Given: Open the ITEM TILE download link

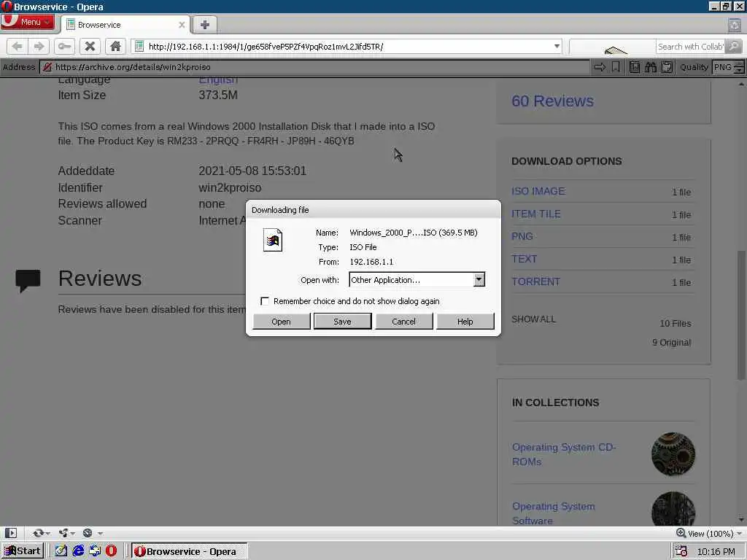Looking at the screenshot, I should tap(535, 214).
